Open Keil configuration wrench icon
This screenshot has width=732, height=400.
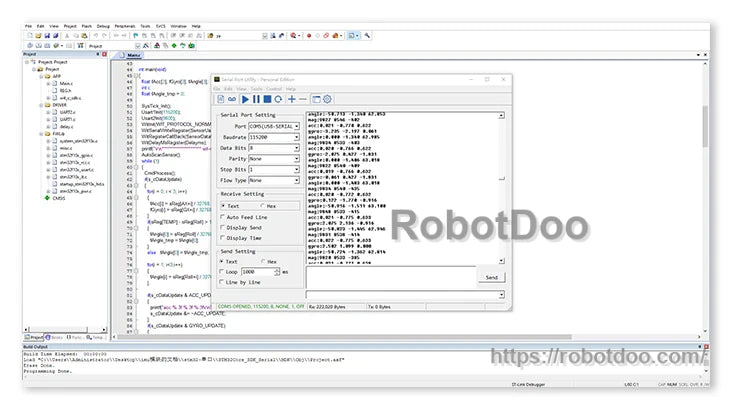click(367, 35)
